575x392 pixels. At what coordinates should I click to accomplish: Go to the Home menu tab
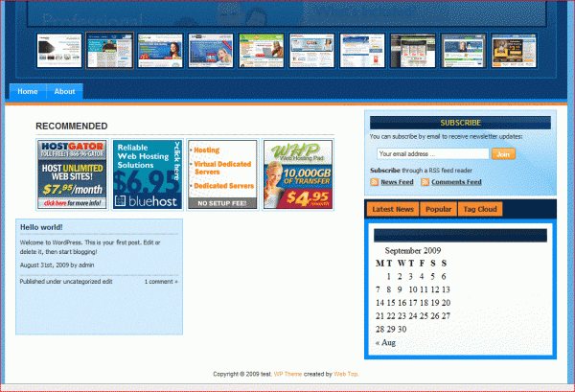[28, 92]
